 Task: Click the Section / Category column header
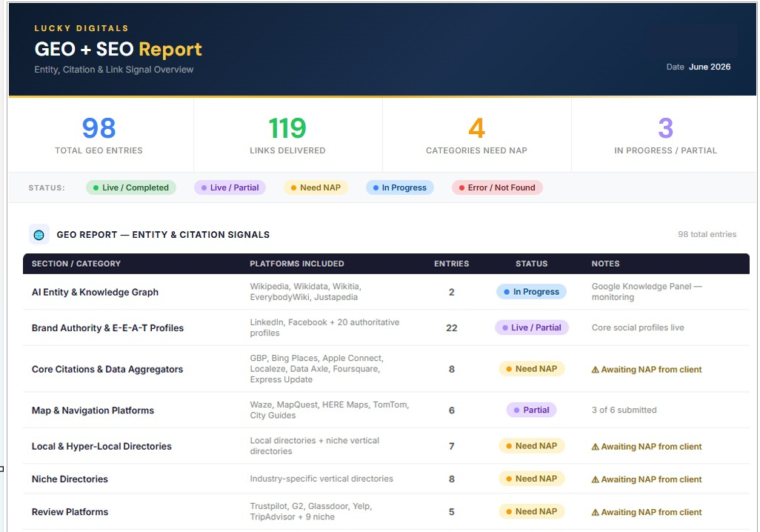76,264
